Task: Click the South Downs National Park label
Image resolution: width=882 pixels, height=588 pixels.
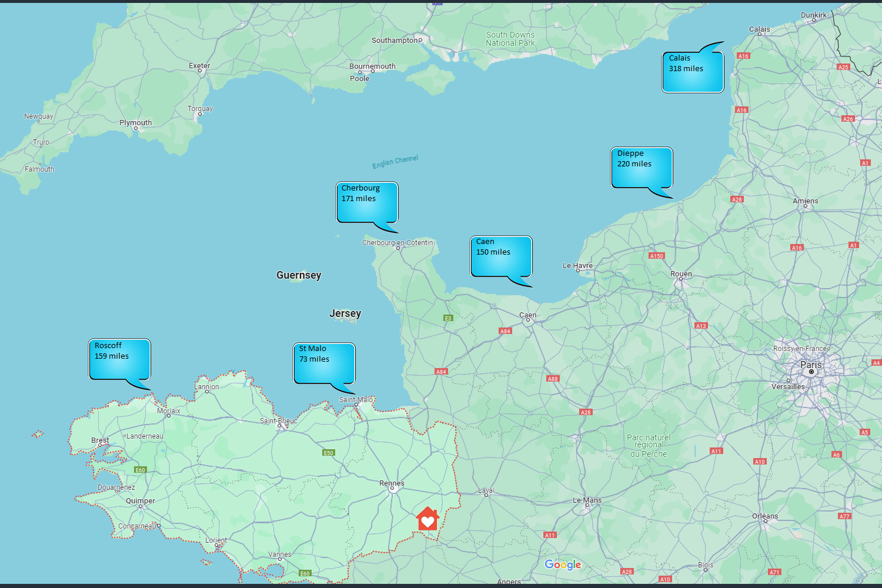Action: (510, 39)
